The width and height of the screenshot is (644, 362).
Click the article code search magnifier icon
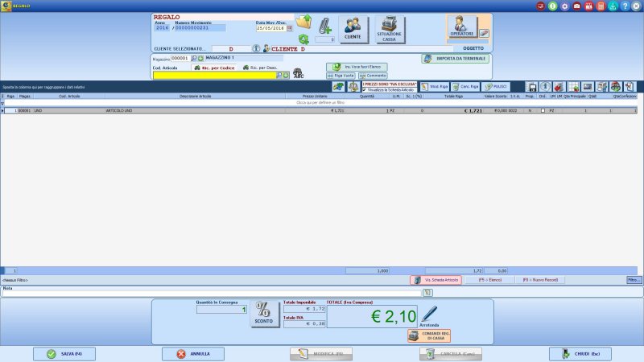pyautogui.click(x=279, y=75)
